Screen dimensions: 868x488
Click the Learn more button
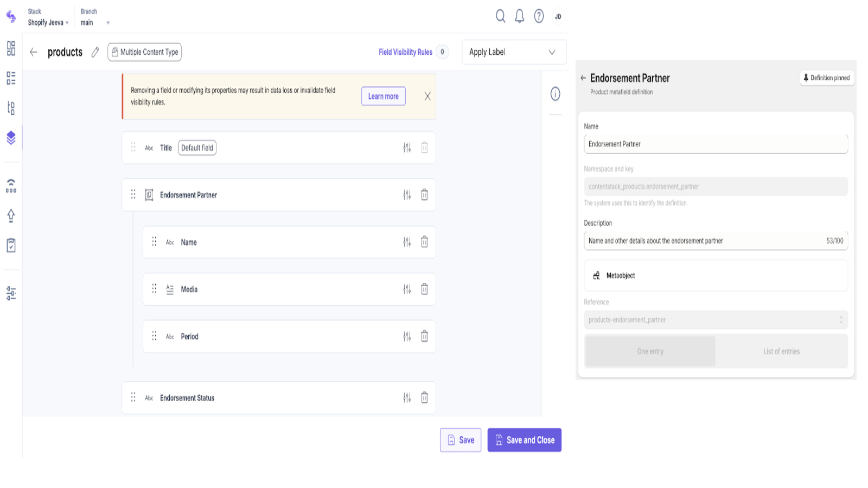pyautogui.click(x=383, y=97)
